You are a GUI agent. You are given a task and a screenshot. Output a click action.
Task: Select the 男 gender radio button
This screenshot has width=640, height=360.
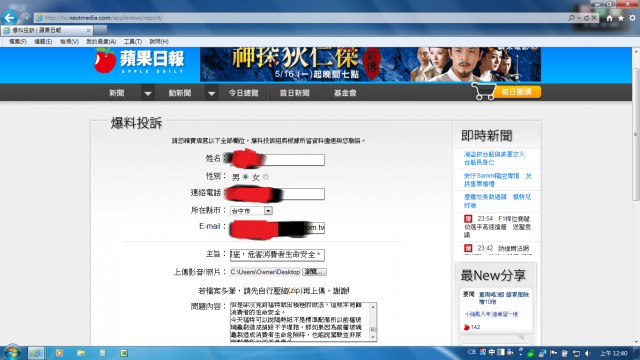point(245,177)
